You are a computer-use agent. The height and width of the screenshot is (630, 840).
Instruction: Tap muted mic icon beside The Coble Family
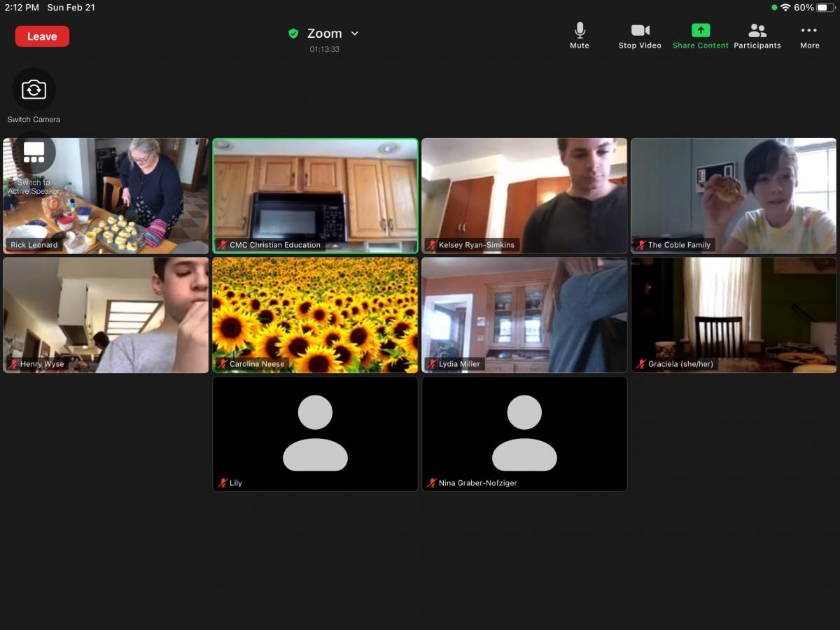[x=641, y=245]
